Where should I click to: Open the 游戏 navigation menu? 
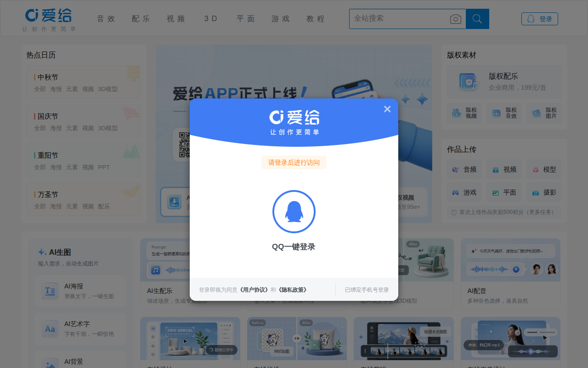click(x=281, y=19)
